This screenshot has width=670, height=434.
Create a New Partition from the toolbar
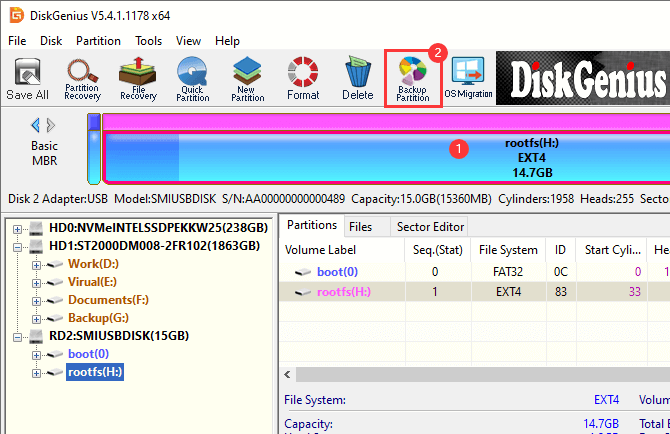point(247,78)
